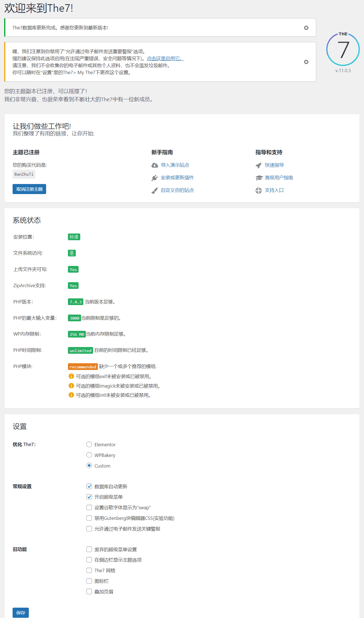Click the 256 MB memory limit badge
The image size is (364, 618).
77,334
